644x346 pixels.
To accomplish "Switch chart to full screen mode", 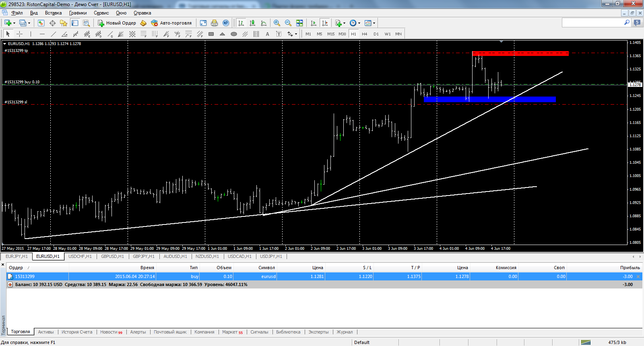I will pyautogui.click(x=203, y=23).
